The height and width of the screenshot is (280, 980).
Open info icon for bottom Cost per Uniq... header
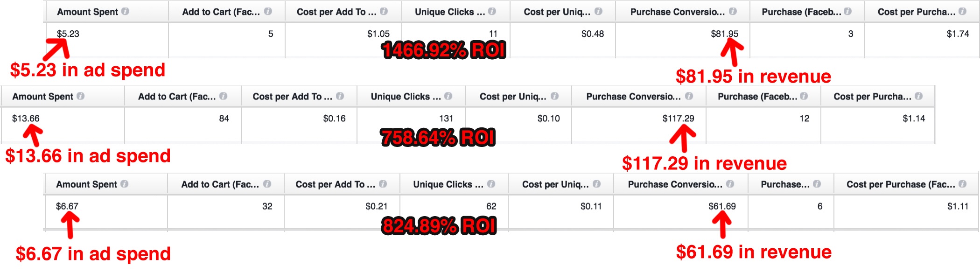[x=596, y=184]
